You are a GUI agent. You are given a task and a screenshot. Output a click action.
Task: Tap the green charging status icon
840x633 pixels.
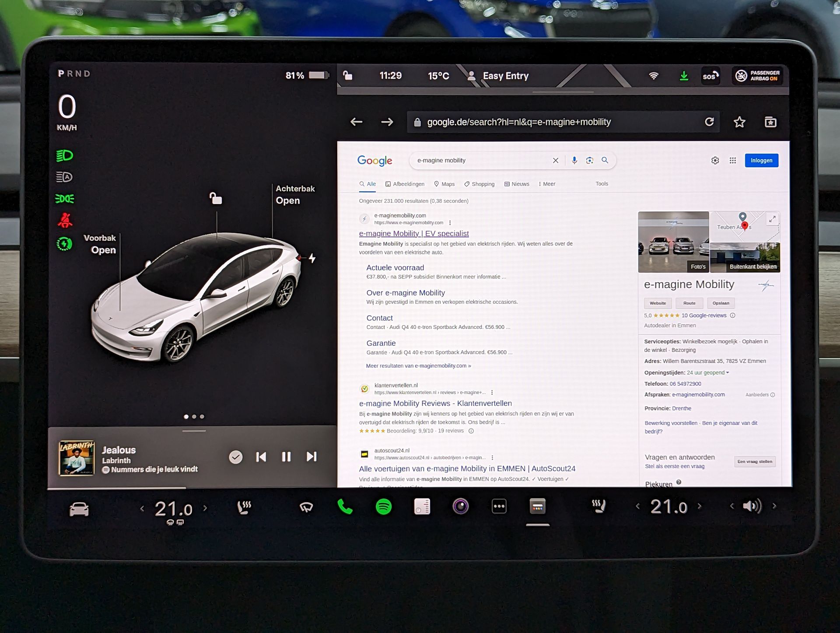(x=64, y=244)
